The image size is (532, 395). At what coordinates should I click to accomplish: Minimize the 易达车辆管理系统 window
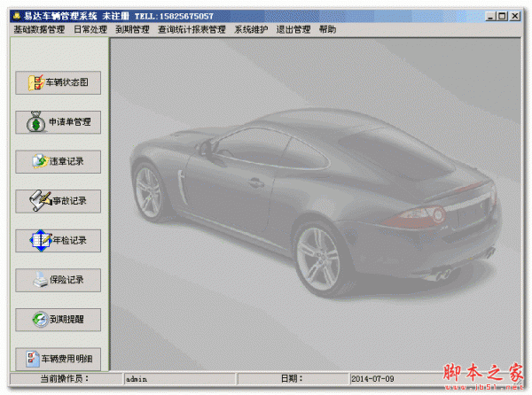coord(489,16)
